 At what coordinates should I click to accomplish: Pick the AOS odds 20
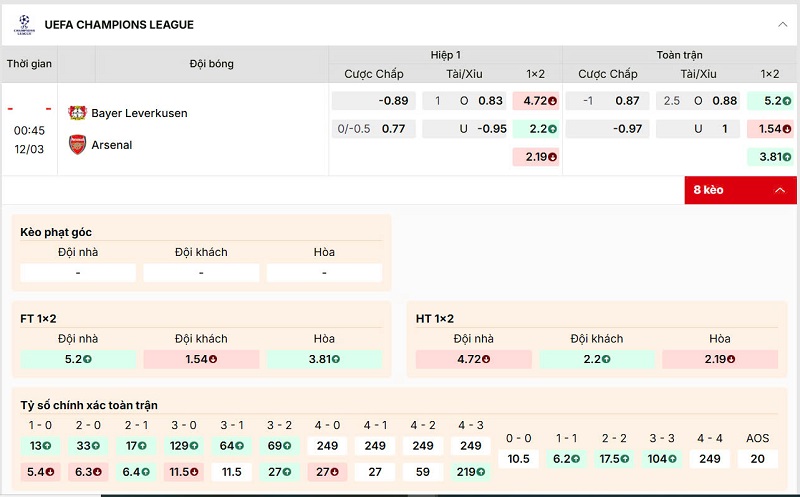tap(757, 459)
